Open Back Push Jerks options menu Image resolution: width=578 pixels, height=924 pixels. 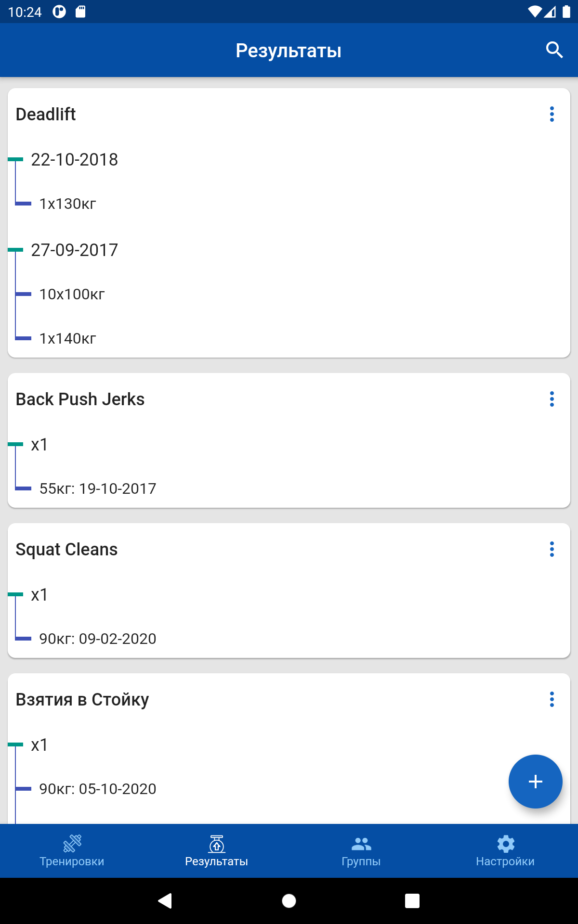point(552,399)
